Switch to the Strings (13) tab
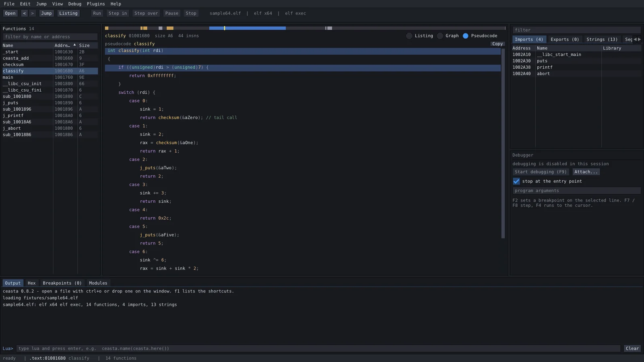This screenshot has height=362, width=644. click(x=602, y=39)
